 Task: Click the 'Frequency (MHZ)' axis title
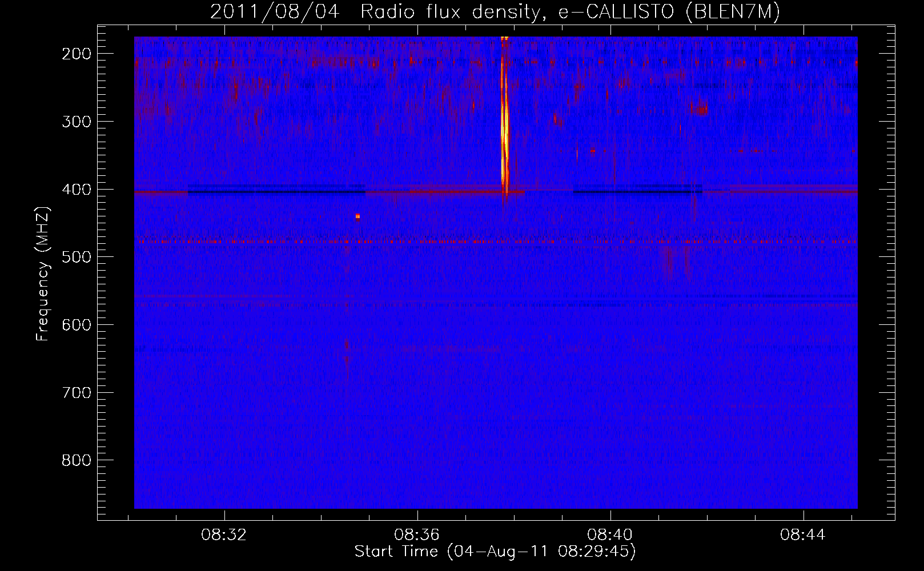click(43, 274)
